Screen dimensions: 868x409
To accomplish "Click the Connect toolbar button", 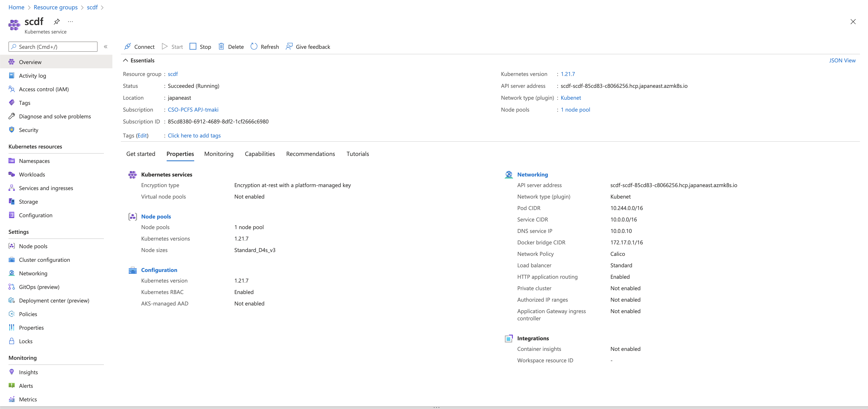I will (139, 46).
